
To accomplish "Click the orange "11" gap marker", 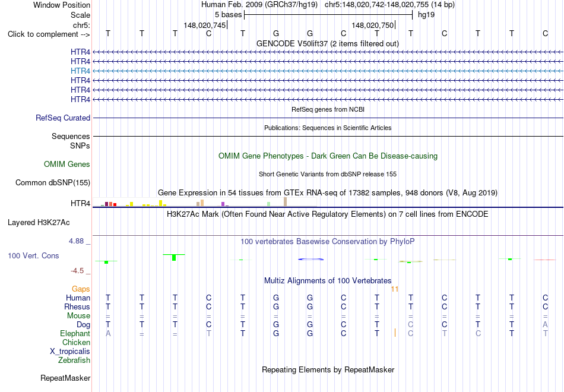I will coord(395,289).
